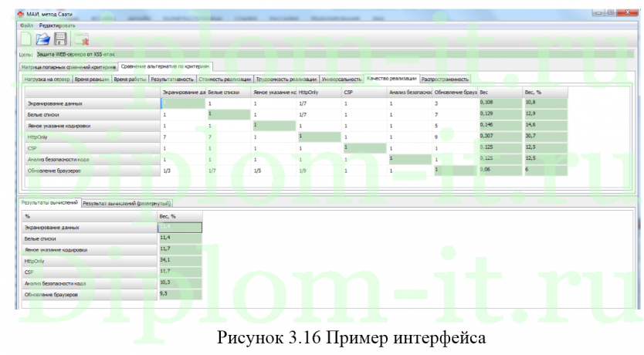Click Вес, % header in results table

(180, 216)
